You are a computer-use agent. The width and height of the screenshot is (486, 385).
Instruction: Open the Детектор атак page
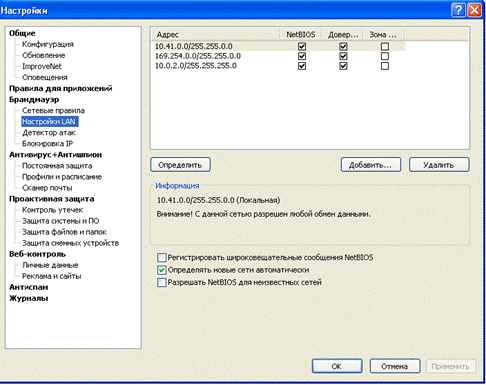[x=49, y=132]
